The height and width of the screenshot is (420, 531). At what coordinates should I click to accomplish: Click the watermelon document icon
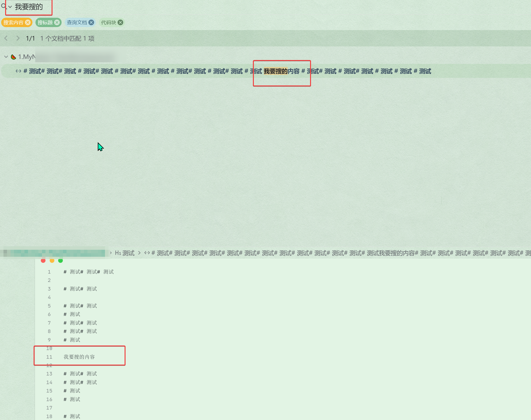(x=14, y=57)
